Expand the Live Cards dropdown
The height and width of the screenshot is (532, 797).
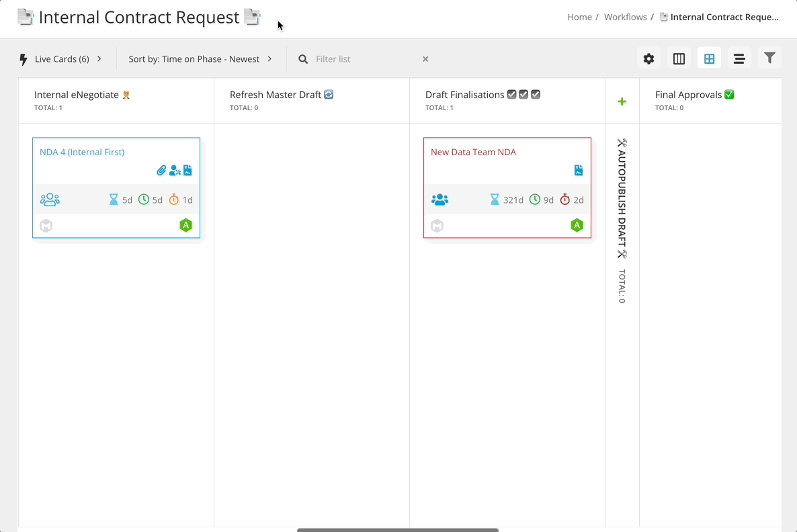click(x=61, y=58)
